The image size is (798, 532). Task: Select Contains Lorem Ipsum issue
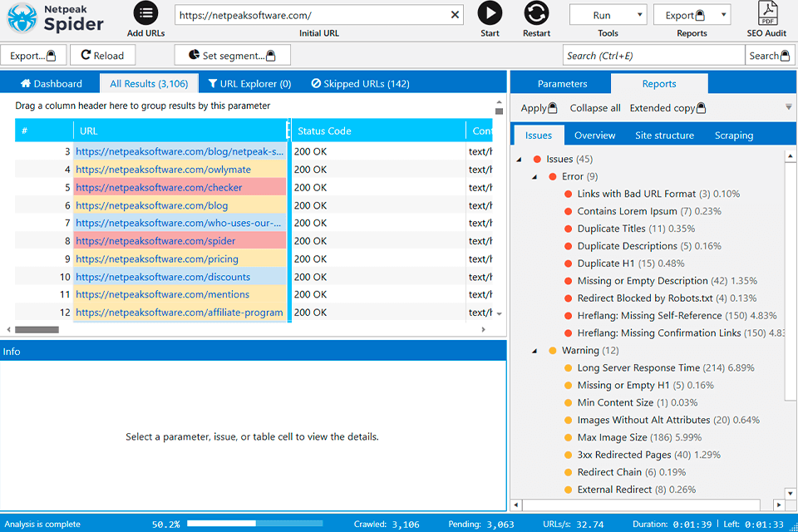click(x=649, y=211)
